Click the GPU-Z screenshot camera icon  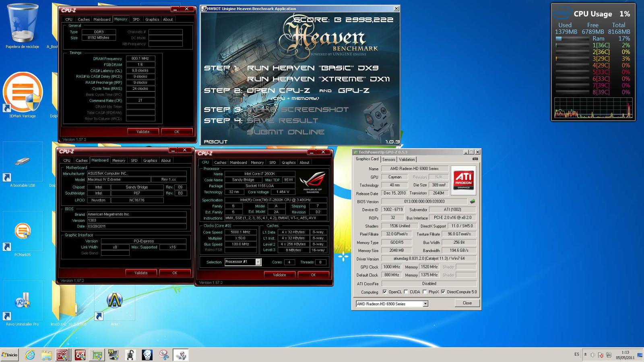475,159
